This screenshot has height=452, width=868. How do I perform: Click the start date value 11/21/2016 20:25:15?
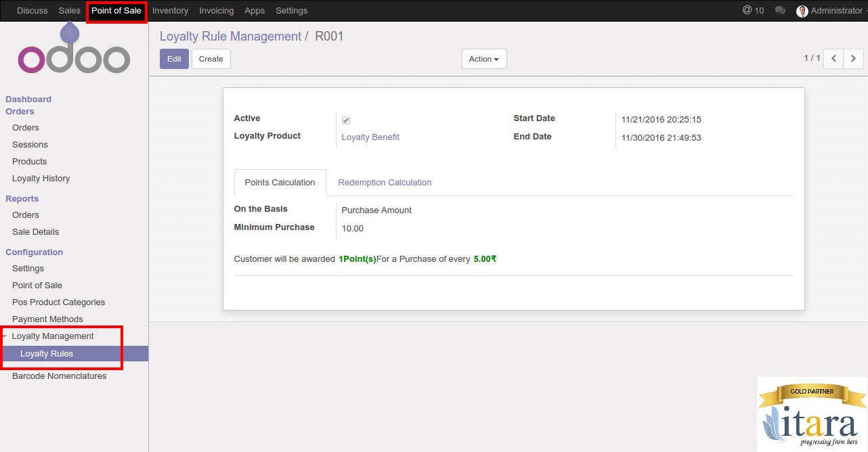point(661,120)
